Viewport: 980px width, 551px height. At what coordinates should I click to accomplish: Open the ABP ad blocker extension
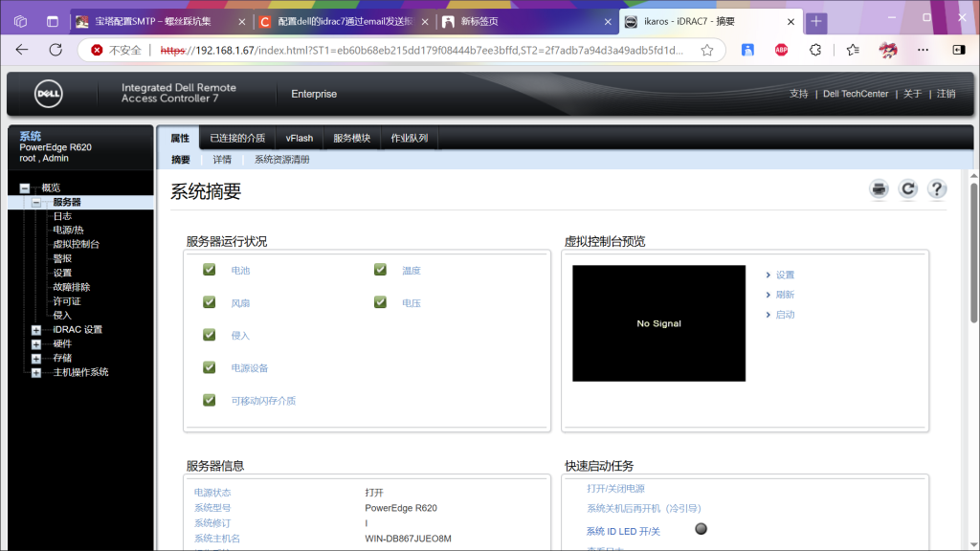click(x=781, y=50)
